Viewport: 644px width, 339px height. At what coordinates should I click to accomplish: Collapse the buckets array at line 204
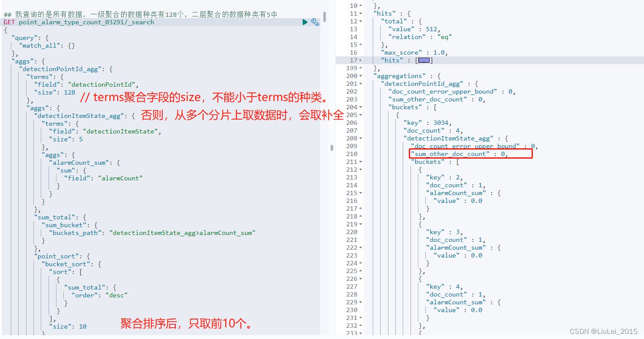(x=361, y=107)
